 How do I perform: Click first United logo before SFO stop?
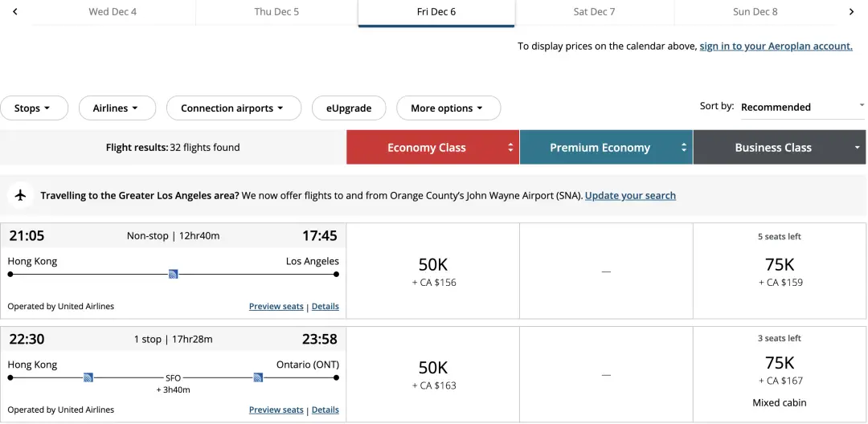[88, 377]
